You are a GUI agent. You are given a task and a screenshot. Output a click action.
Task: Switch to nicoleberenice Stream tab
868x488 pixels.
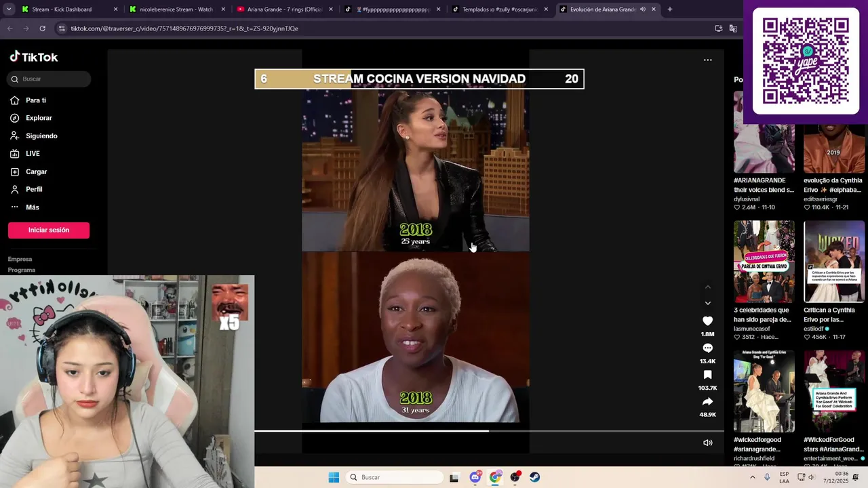tap(176, 9)
